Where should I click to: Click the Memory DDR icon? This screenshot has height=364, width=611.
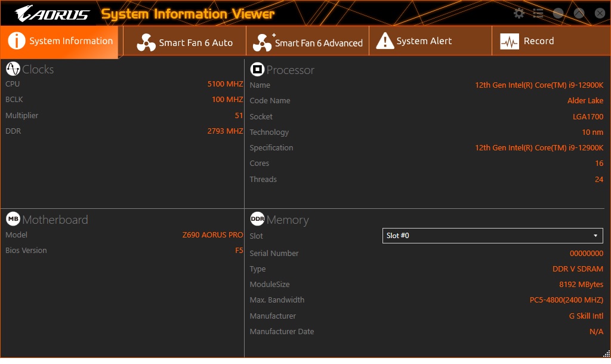(257, 219)
